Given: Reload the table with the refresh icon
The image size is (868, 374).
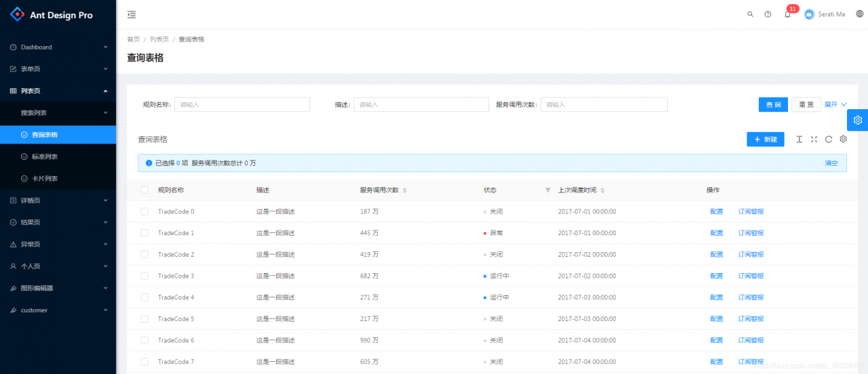Looking at the screenshot, I should click(829, 139).
